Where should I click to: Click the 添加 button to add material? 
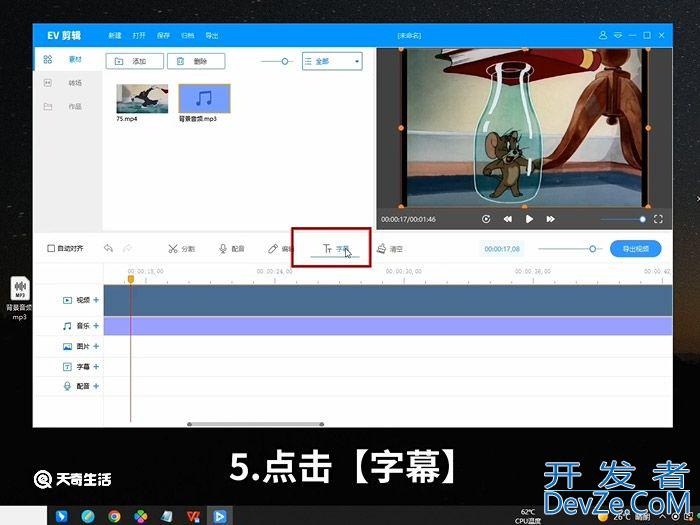134,61
